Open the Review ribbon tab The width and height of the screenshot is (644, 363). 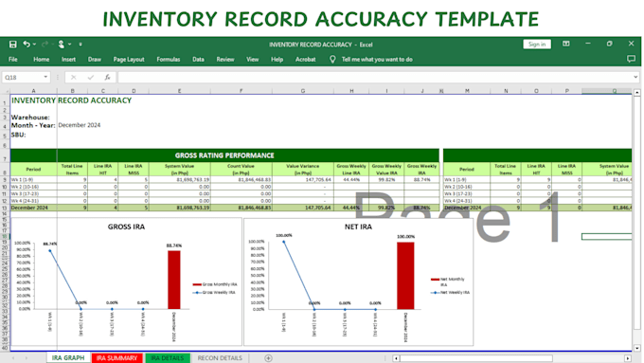[225, 59]
